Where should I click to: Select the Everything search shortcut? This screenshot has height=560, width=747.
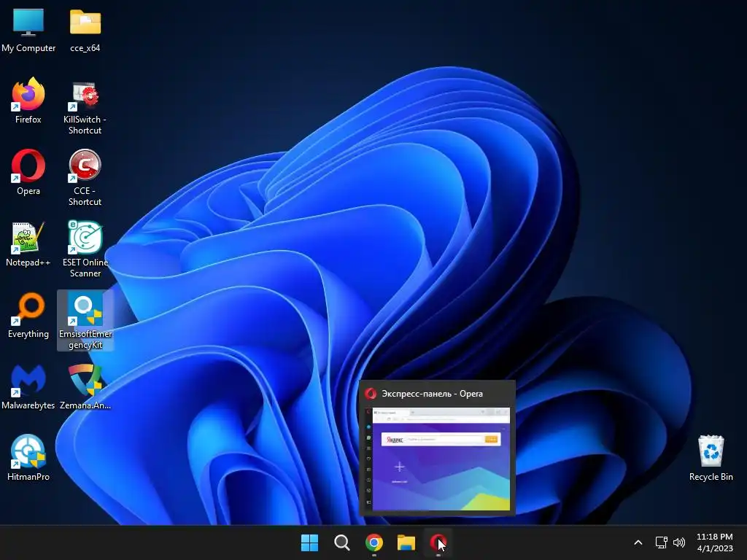click(x=28, y=315)
